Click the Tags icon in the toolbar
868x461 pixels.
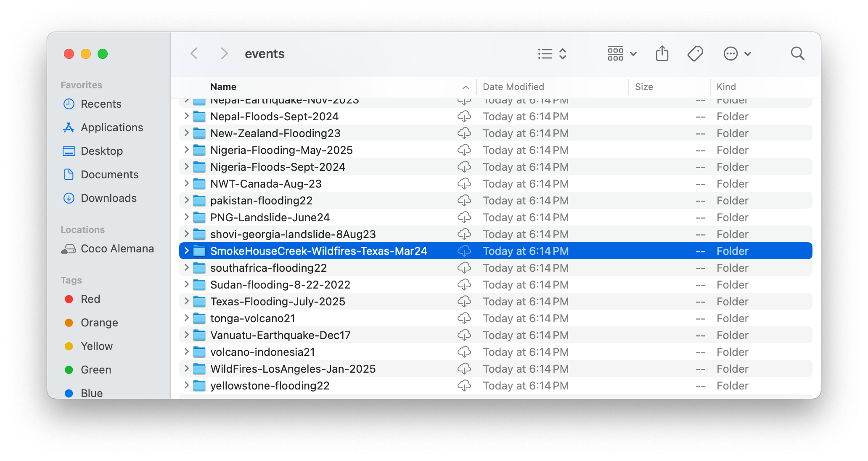click(x=695, y=53)
